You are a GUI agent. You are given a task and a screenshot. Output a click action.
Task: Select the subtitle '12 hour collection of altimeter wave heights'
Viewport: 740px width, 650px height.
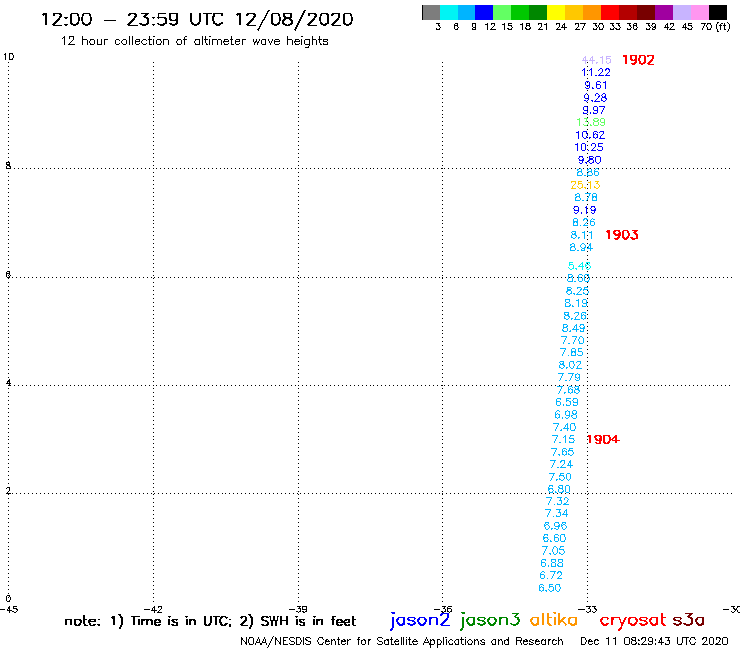(194, 42)
